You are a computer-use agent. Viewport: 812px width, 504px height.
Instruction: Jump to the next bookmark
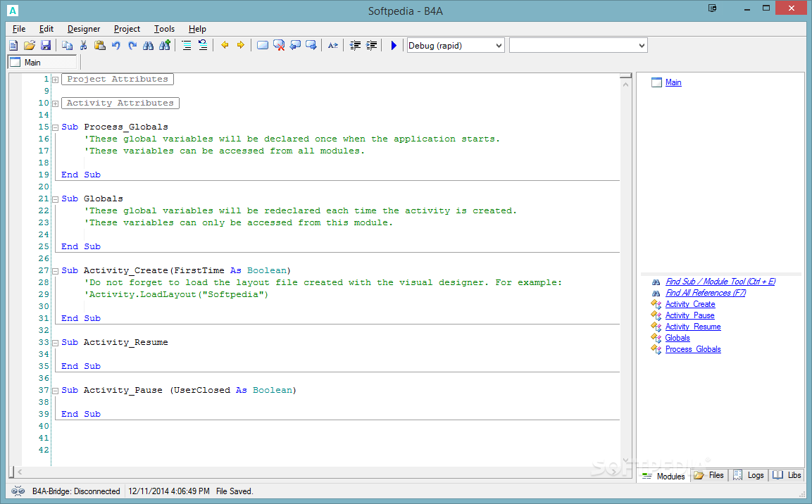tap(311, 46)
